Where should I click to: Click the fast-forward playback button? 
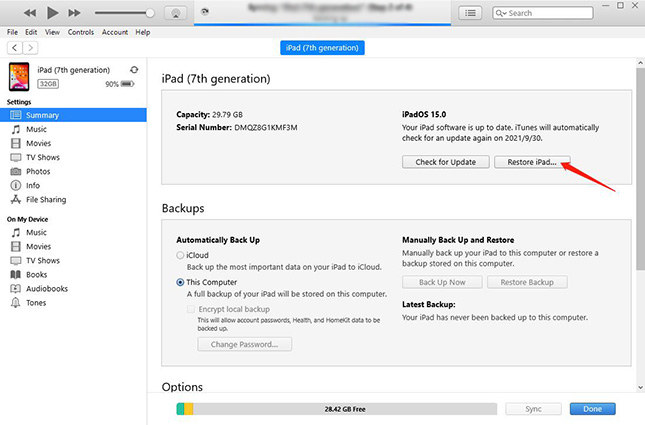tap(74, 13)
